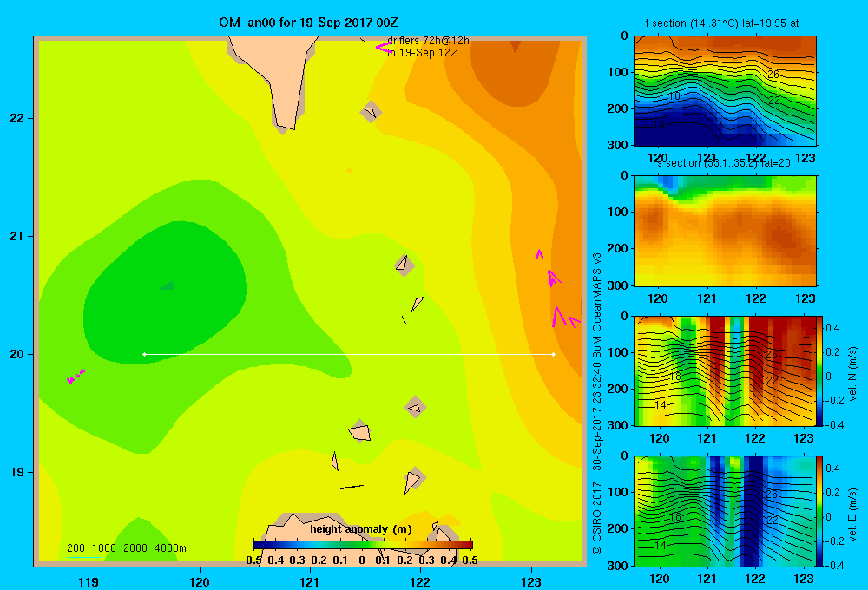Viewport: 868px width, 590px height.
Task: Click the "t section (14..31°C) lat=19.95 at" title
Action: click(x=722, y=23)
